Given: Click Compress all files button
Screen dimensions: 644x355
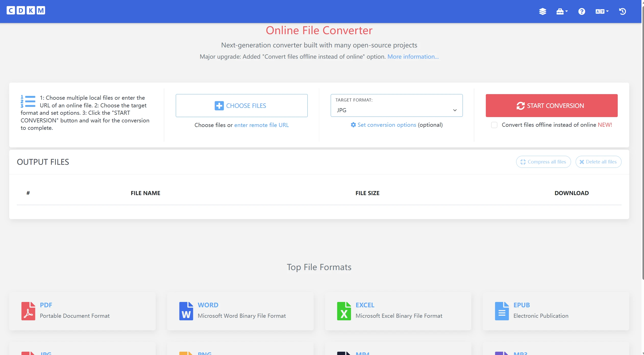Looking at the screenshot, I should tap(543, 162).
